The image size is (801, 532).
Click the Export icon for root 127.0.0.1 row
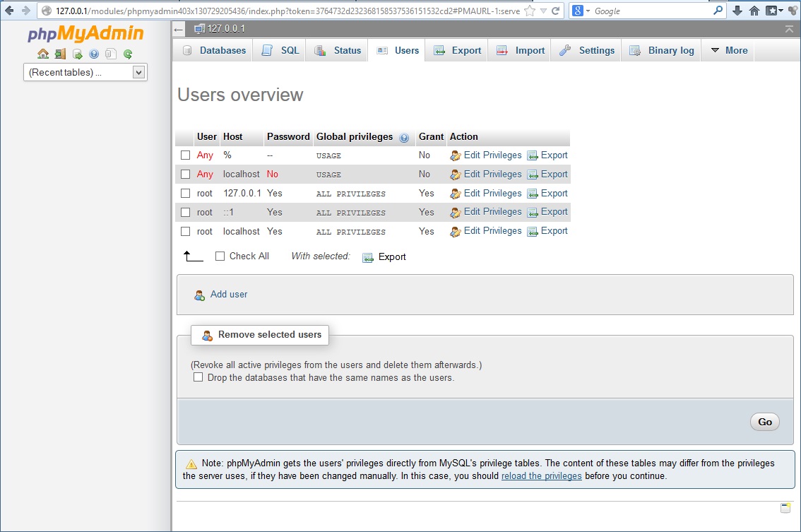click(x=533, y=194)
